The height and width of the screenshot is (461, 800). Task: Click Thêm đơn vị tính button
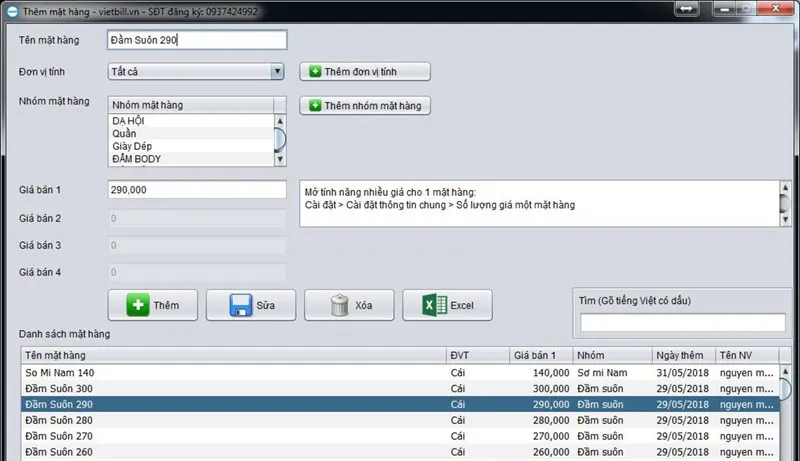[x=365, y=72]
